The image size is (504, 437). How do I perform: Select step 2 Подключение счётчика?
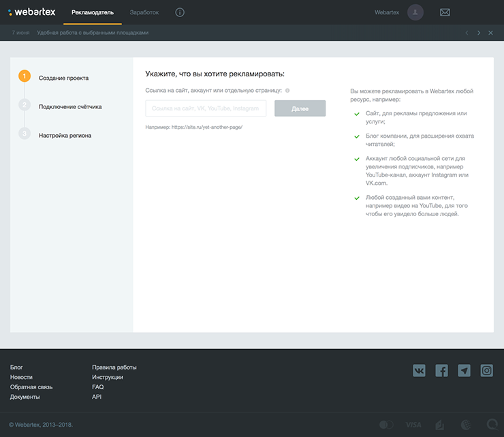click(69, 106)
